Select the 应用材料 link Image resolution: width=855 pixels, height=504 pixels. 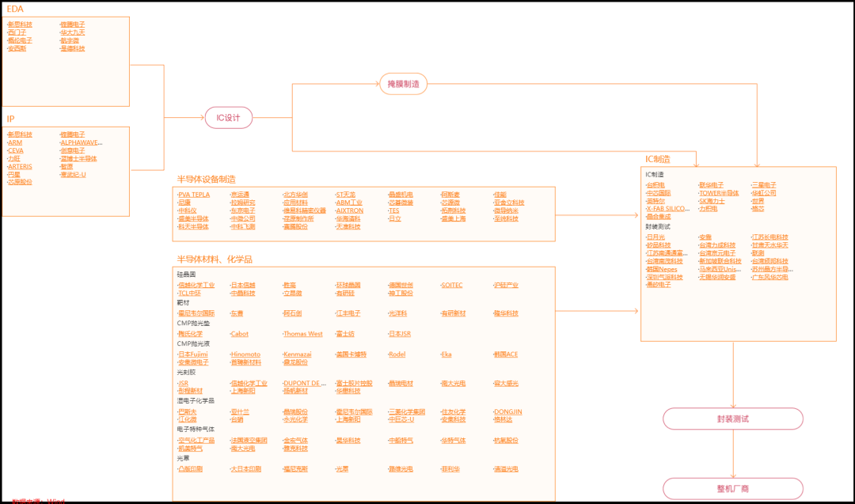click(x=295, y=203)
